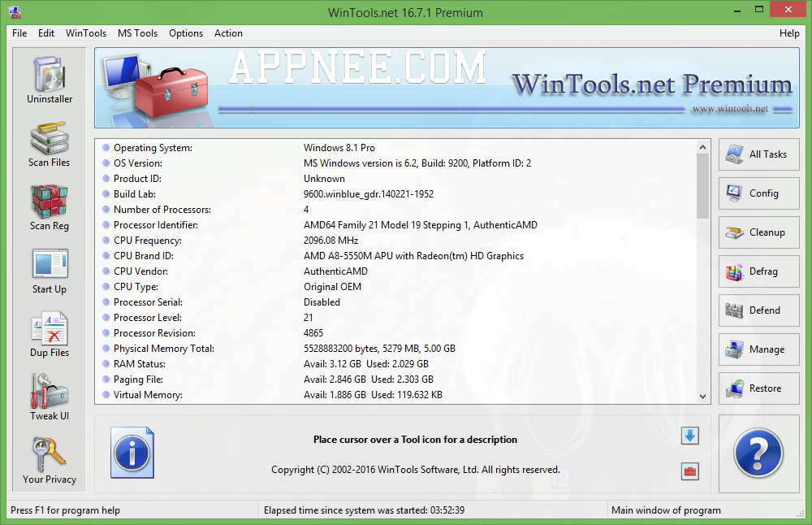Choose the Defrag category
This screenshot has height=525, width=812.
point(758,271)
